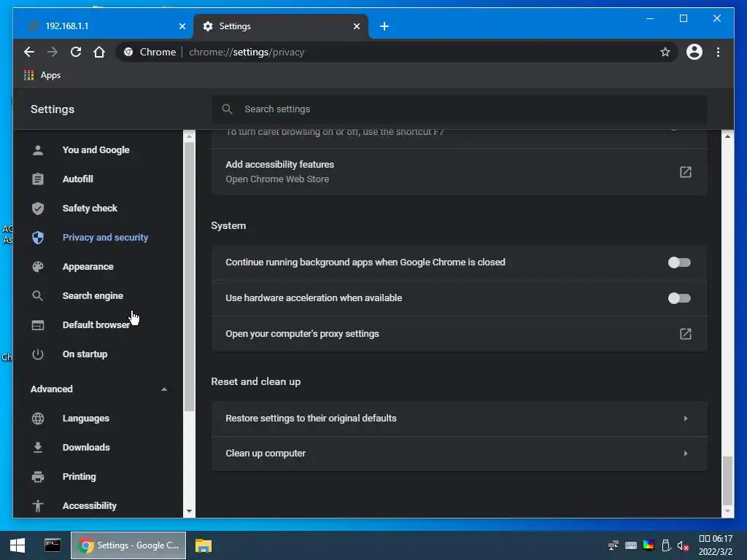747x560 pixels.
Task: Click the main page scrollbar up arrow
Action: (x=727, y=136)
